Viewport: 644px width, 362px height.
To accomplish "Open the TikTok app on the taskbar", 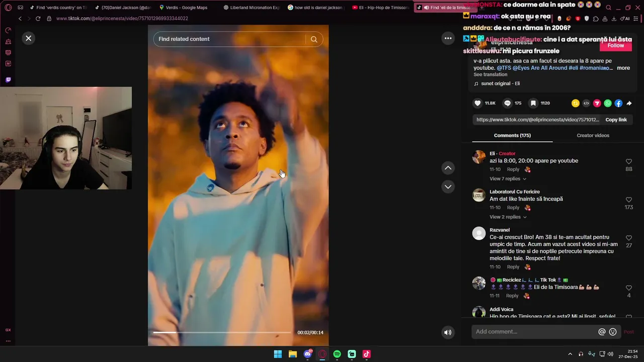I will tap(367, 354).
